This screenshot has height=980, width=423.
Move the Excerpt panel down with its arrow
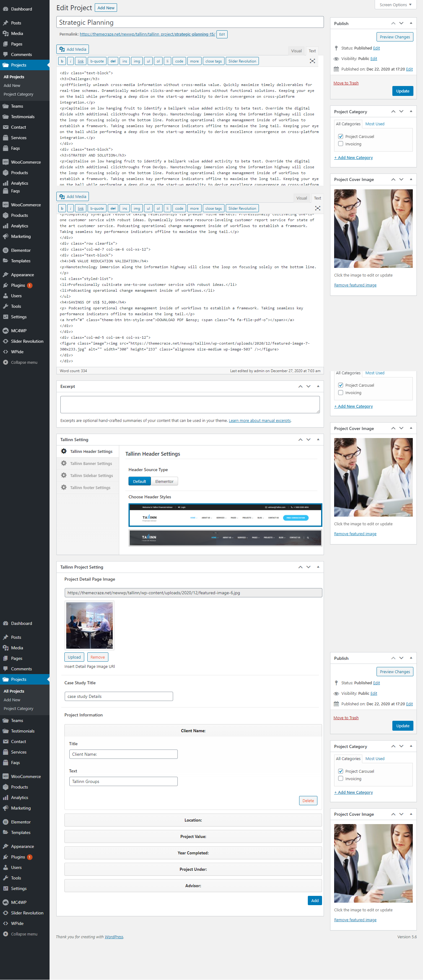tap(308, 386)
